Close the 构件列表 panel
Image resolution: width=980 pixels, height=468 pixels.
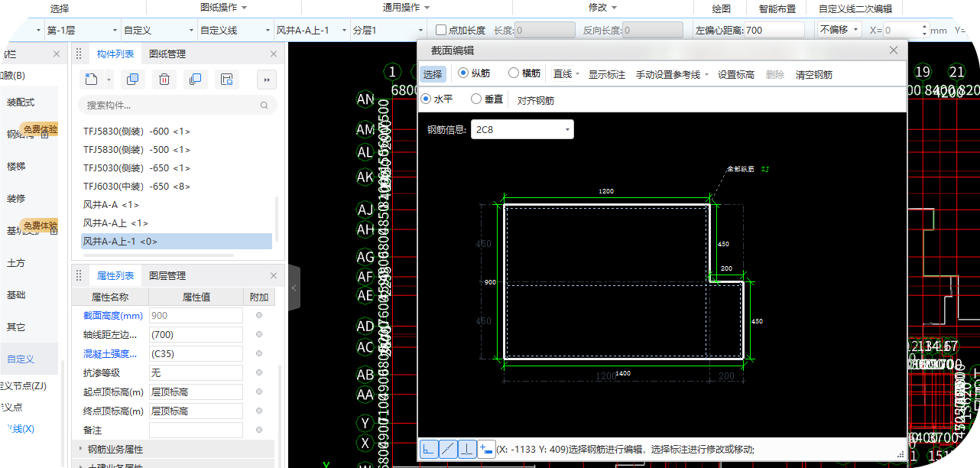point(274,54)
